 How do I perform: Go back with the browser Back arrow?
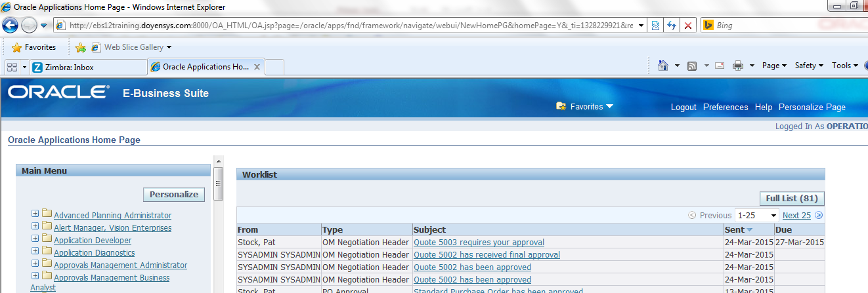[10, 26]
